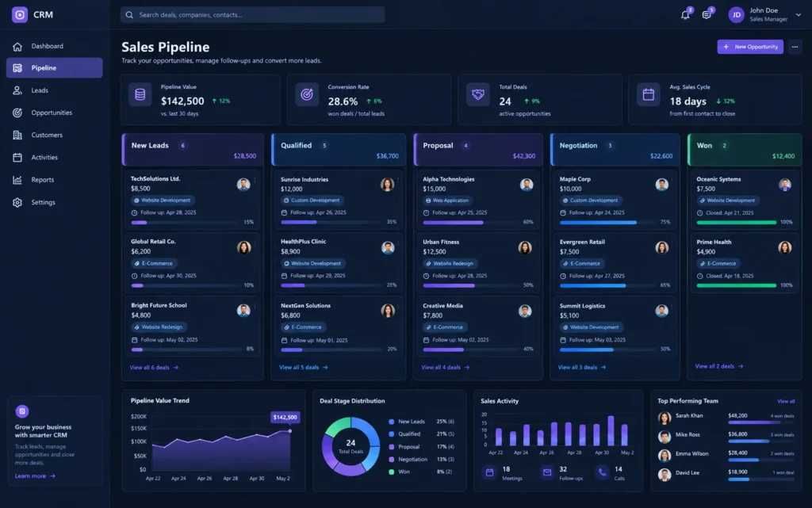Click the Learn more link in promo

[x=35, y=476]
